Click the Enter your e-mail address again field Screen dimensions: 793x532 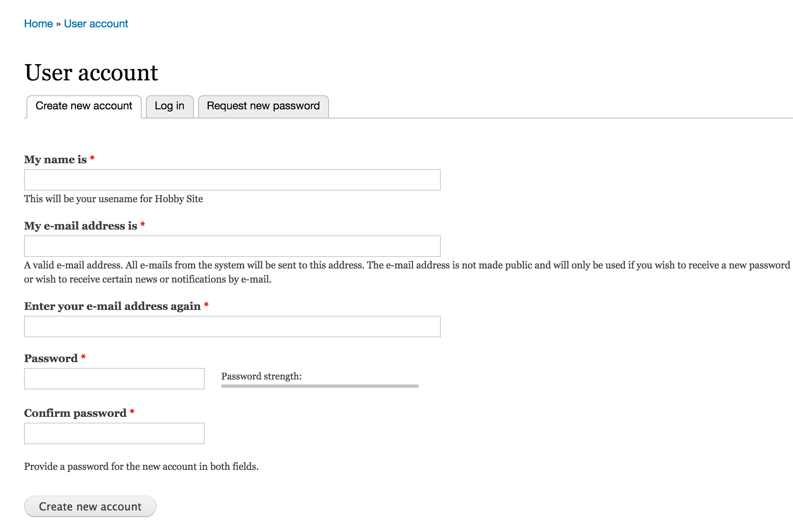(232, 326)
